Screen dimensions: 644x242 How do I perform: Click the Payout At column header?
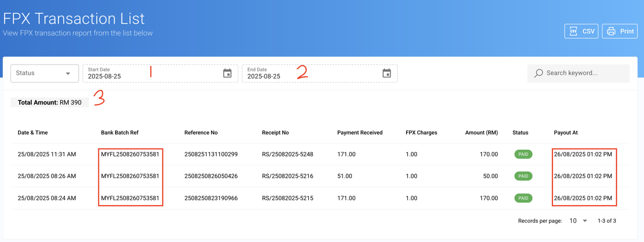pos(565,133)
